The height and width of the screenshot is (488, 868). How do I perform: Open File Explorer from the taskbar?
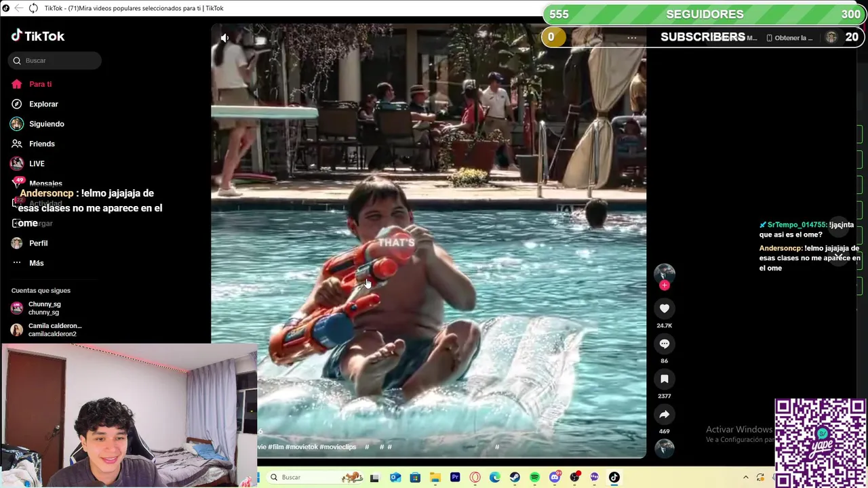tap(435, 477)
